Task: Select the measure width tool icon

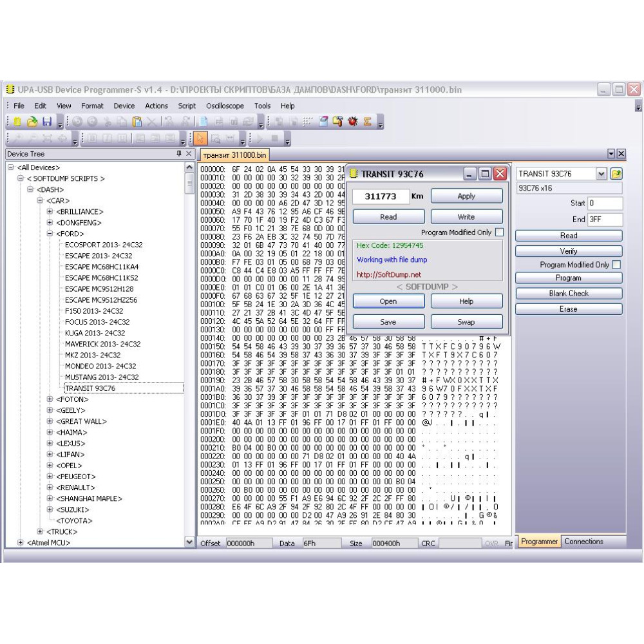Action: (x=231, y=138)
